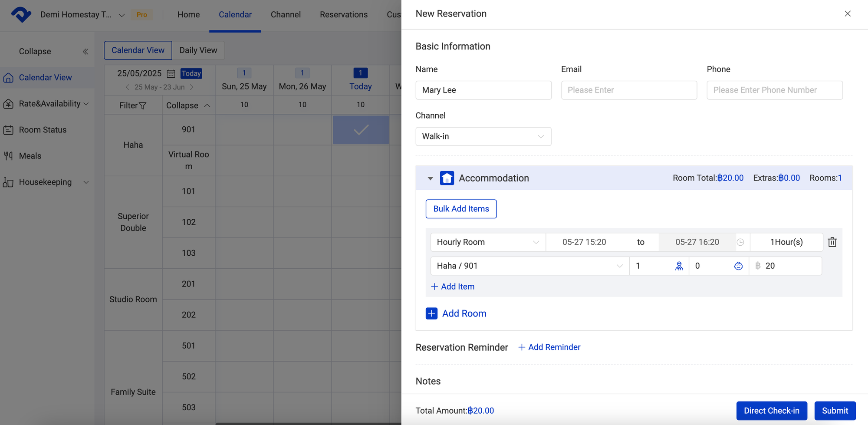Collapse the room list using the Collapse chevron
868x425 pixels.
pos(207,105)
